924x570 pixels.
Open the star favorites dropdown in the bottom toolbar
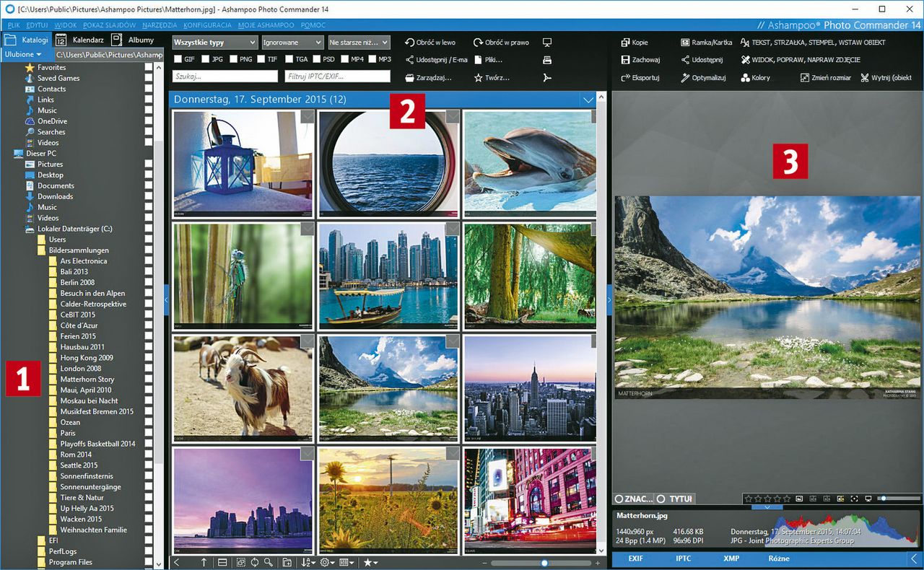[370, 562]
